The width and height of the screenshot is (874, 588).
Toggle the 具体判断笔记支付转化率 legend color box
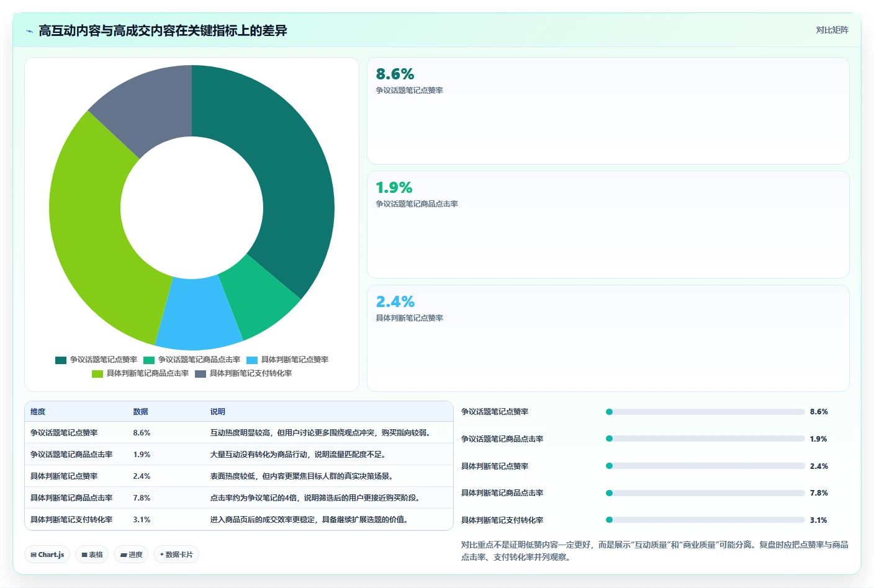(x=200, y=373)
